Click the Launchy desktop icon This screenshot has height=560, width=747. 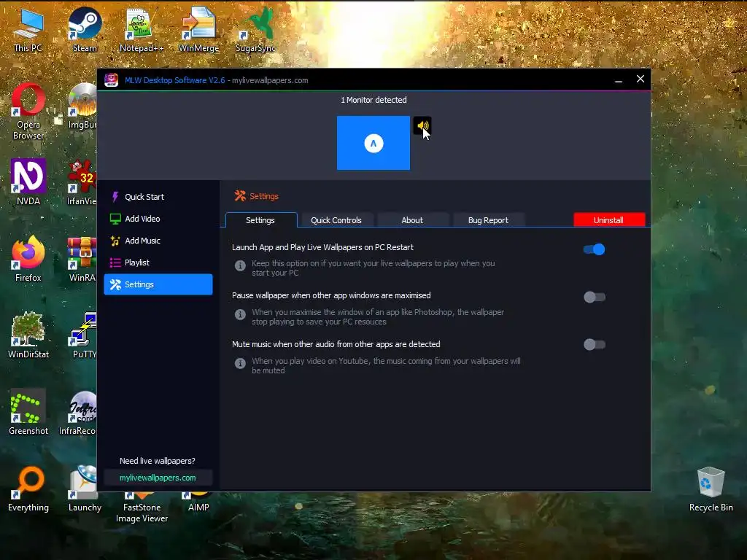[85, 489]
